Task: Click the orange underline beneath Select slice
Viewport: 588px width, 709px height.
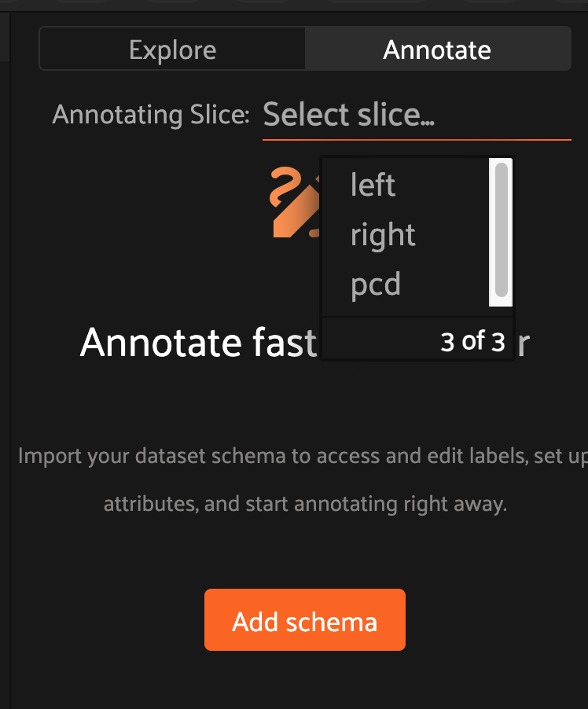Action: point(417,139)
